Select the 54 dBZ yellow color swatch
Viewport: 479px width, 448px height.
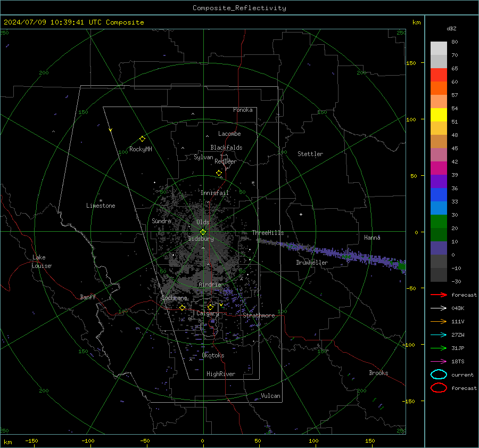[439, 115]
